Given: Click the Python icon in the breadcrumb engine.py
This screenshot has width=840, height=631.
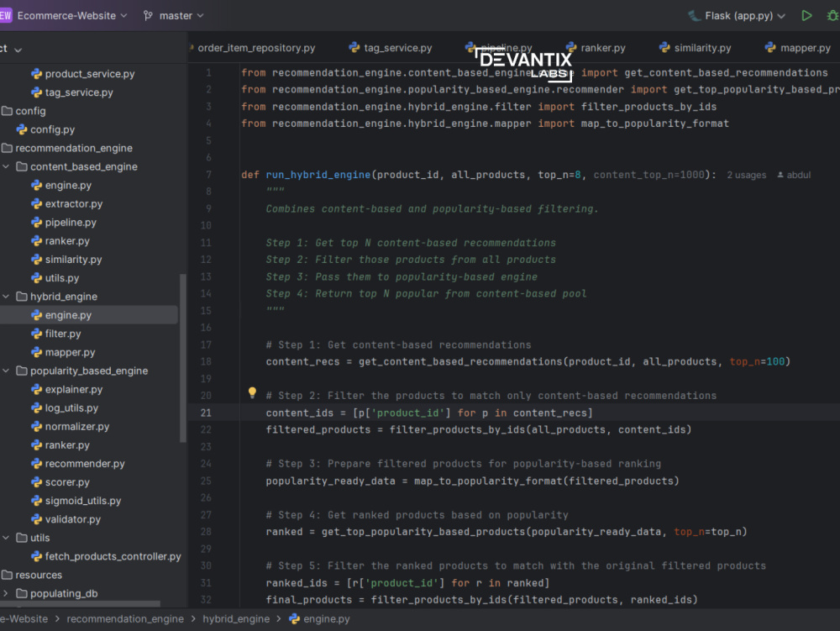Looking at the screenshot, I should tap(294, 618).
